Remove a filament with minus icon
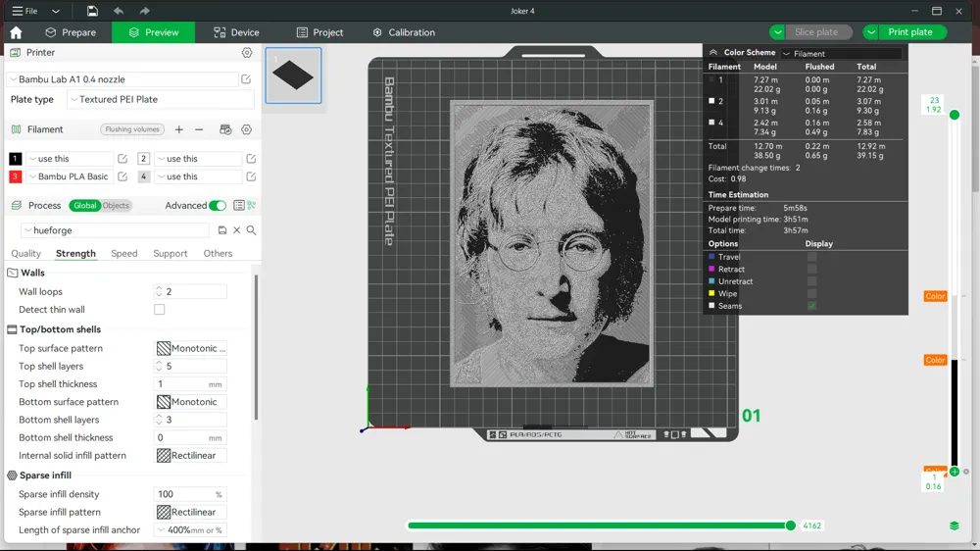The width and height of the screenshot is (980, 551). [x=199, y=129]
